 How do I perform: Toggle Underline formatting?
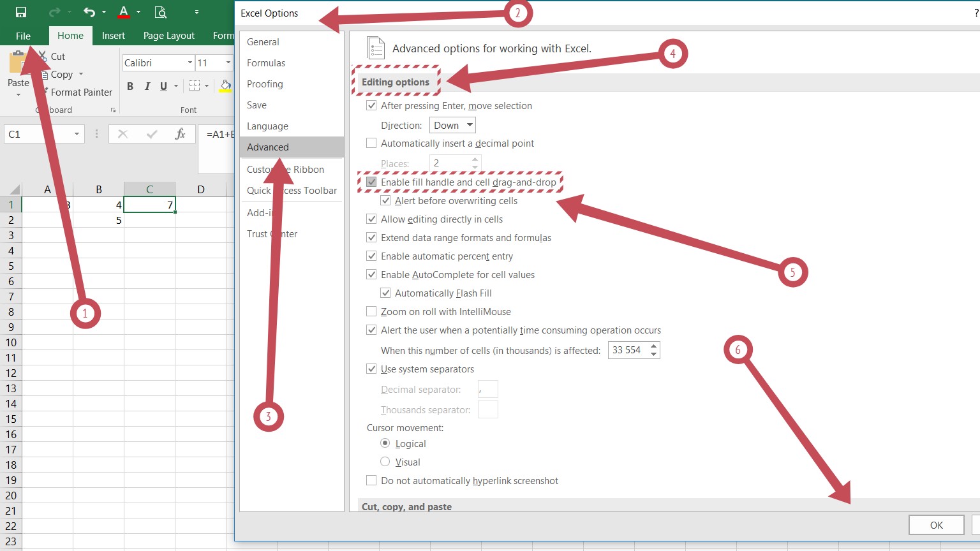click(x=164, y=85)
